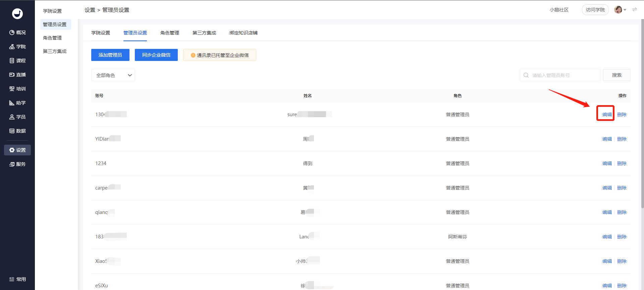Switch to the 角色管理 tab
The height and width of the screenshot is (290, 644).
point(170,33)
